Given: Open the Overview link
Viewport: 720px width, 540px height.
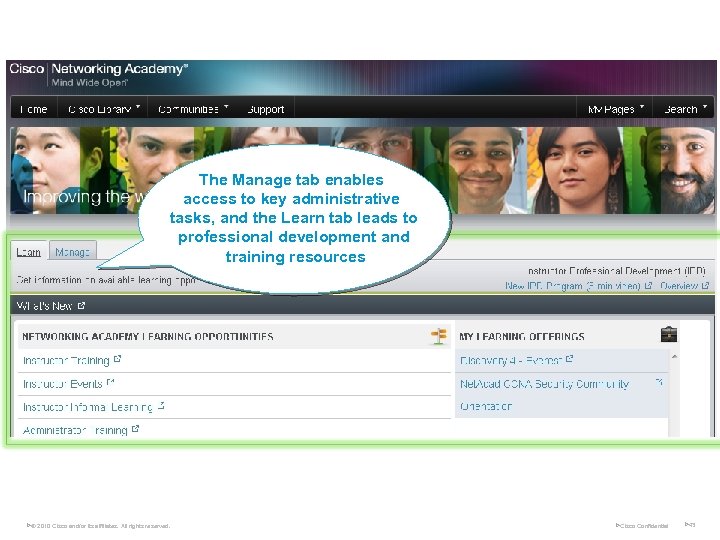Looking at the screenshot, I should click(679, 286).
